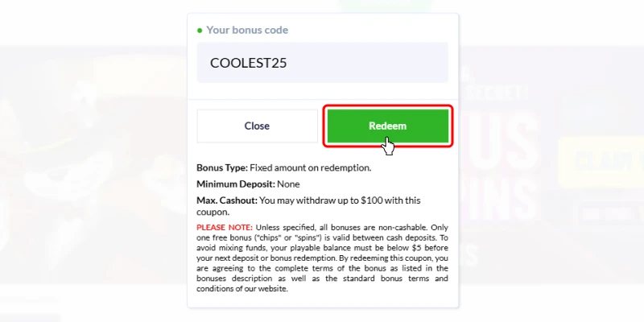Screen dimensions: 644x322
Task: Click the 'None' minimum deposit value
Action: tap(288, 184)
